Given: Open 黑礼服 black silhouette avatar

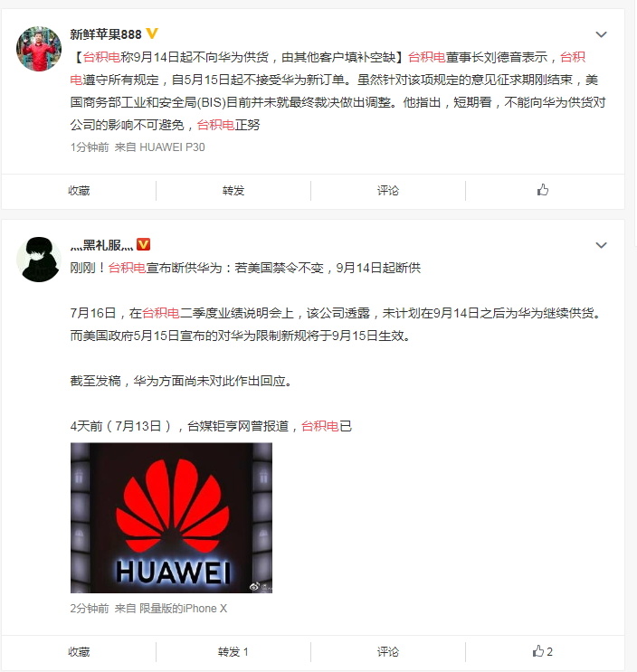Looking at the screenshot, I should [39, 260].
